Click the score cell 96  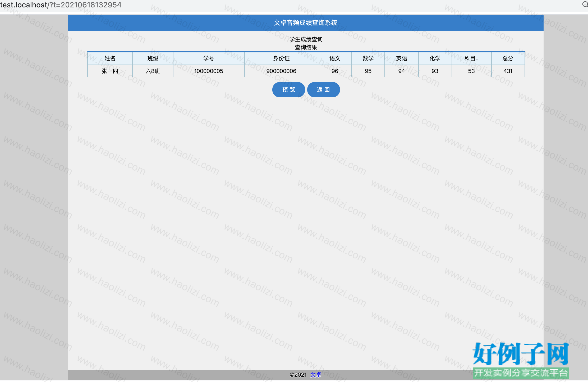pos(335,71)
